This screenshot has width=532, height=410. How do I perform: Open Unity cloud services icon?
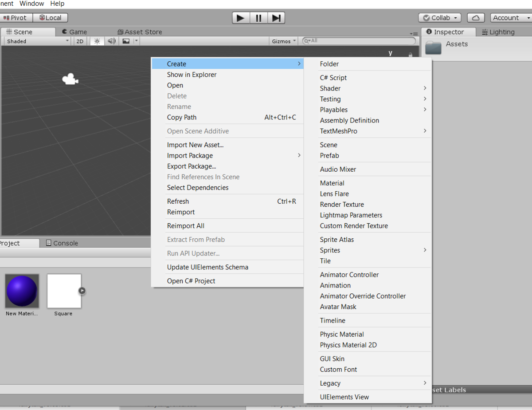click(x=475, y=18)
